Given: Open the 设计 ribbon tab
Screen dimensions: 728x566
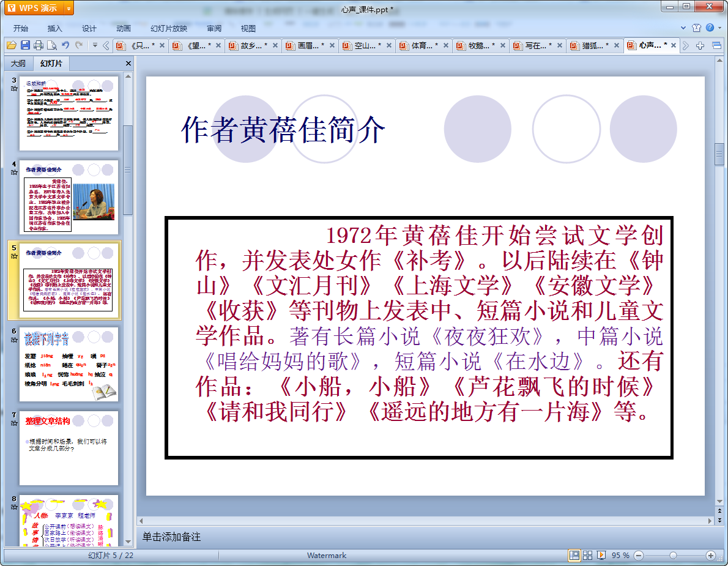Looking at the screenshot, I should (x=89, y=28).
